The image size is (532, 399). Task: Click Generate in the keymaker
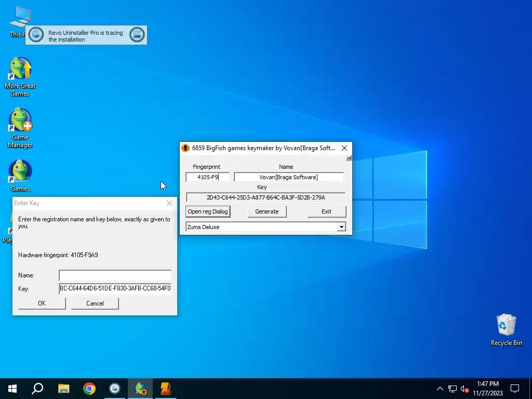(x=267, y=211)
